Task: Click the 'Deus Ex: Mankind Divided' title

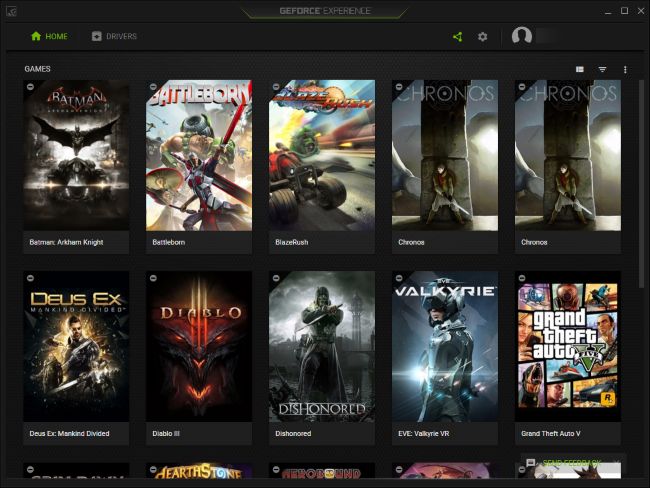Action: (69, 434)
